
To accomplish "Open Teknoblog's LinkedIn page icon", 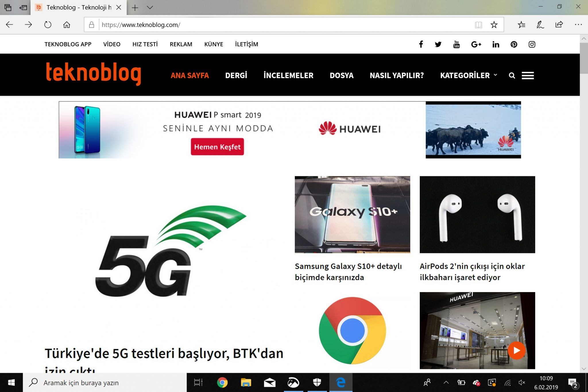I will point(496,44).
